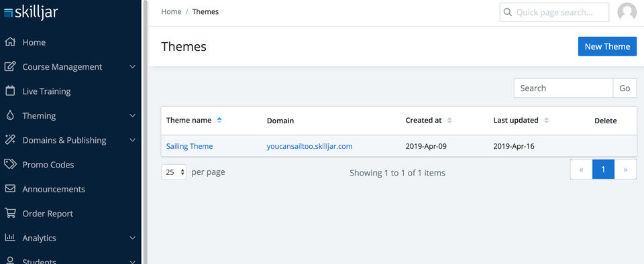Viewport: 644px width, 264px height.
Task: Click Course Management menu label
Action: pos(62,67)
